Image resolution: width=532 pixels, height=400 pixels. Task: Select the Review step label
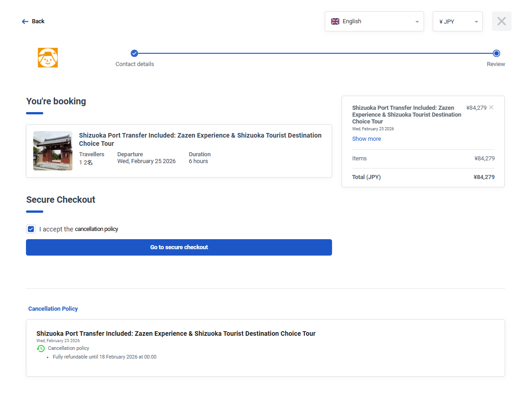coord(496,64)
